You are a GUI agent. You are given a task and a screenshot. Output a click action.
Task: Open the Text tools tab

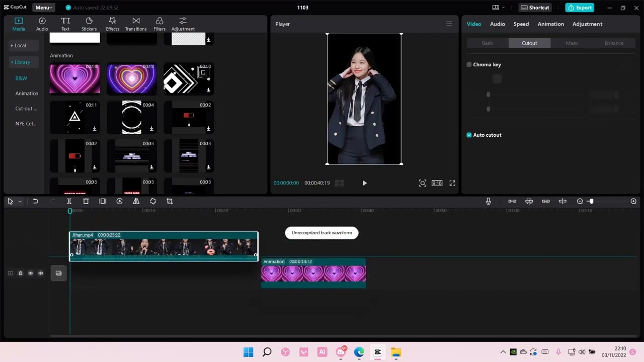point(65,24)
